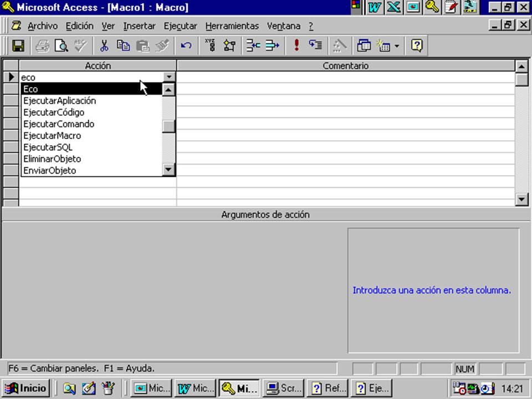Select Eco from the action list
This screenshot has width=532, height=399.
(x=91, y=89)
